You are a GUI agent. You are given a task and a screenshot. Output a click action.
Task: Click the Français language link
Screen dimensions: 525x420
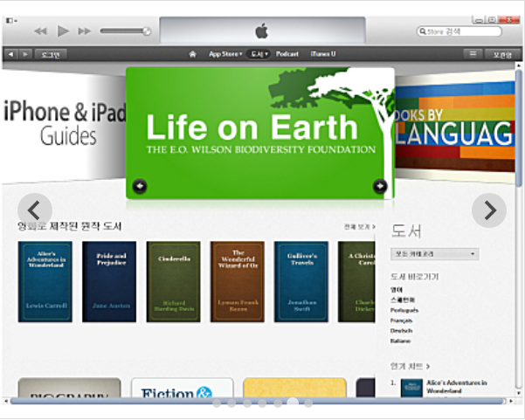click(401, 320)
